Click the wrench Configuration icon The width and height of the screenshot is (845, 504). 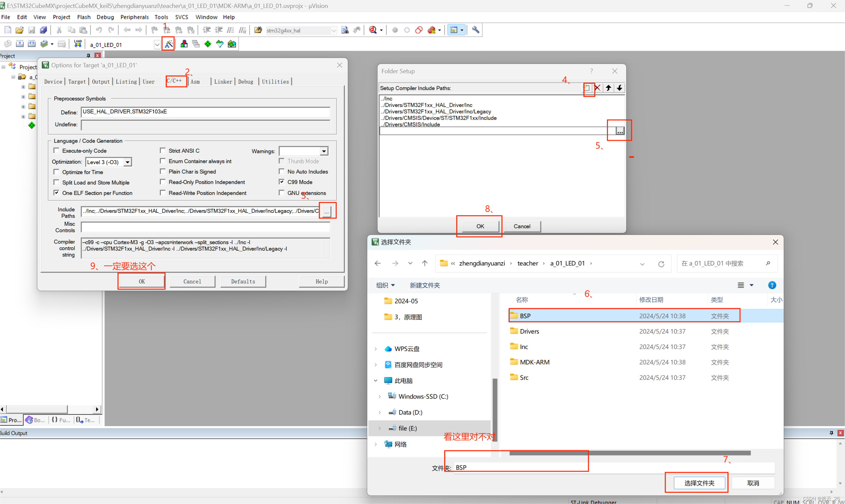click(475, 30)
